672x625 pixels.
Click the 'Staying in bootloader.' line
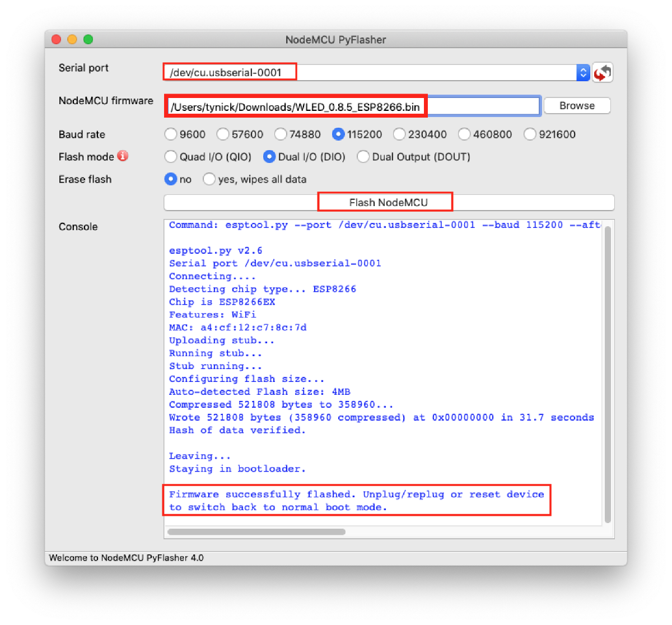[237, 469]
